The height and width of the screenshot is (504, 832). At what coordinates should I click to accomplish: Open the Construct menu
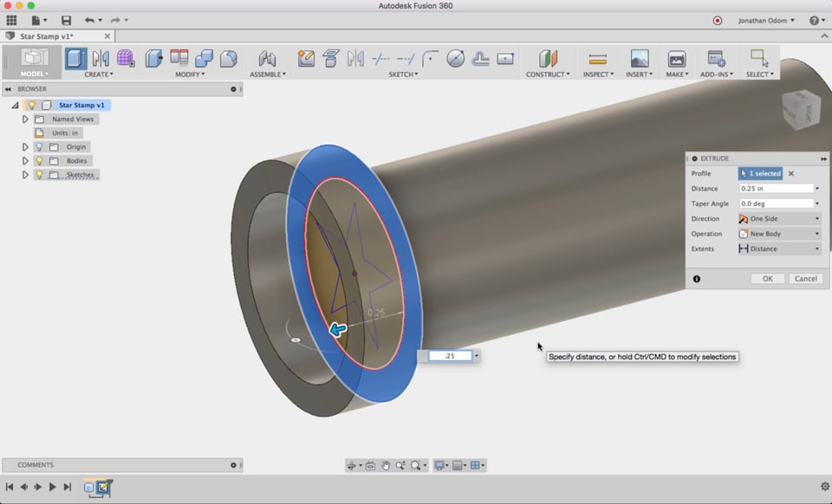click(548, 74)
